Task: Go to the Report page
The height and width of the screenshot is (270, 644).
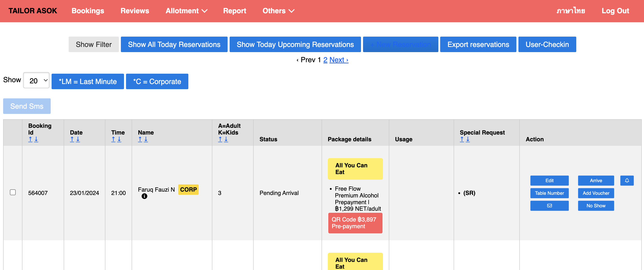Action: coord(234,11)
